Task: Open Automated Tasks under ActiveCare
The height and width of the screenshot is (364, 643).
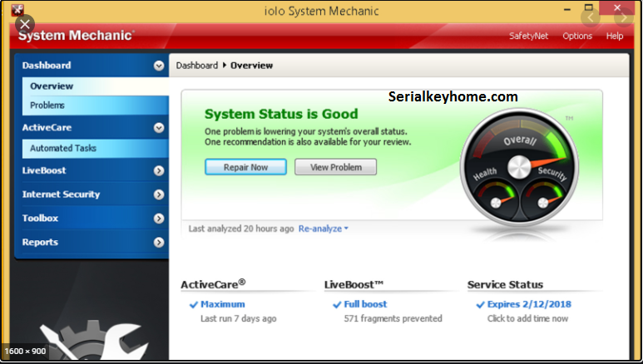Action: click(x=95, y=149)
